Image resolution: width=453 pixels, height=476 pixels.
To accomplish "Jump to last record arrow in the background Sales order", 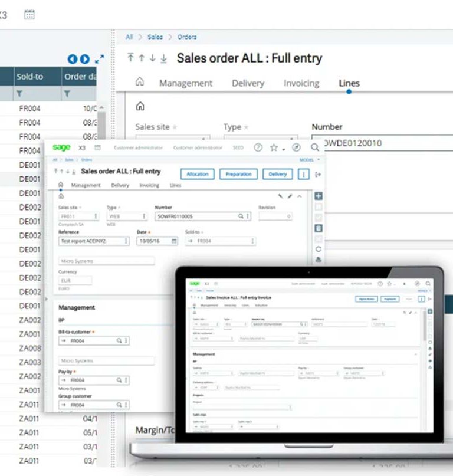I will point(163,58).
